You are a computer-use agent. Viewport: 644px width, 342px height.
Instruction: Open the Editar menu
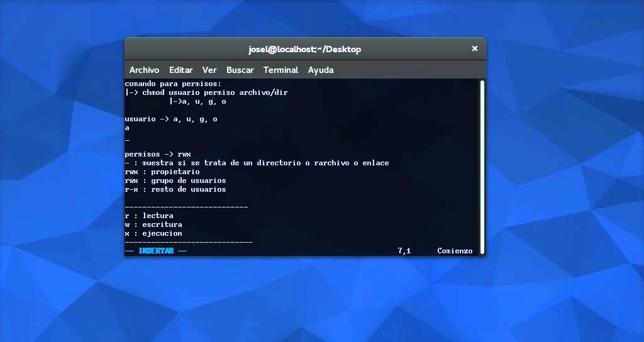pos(180,70)
